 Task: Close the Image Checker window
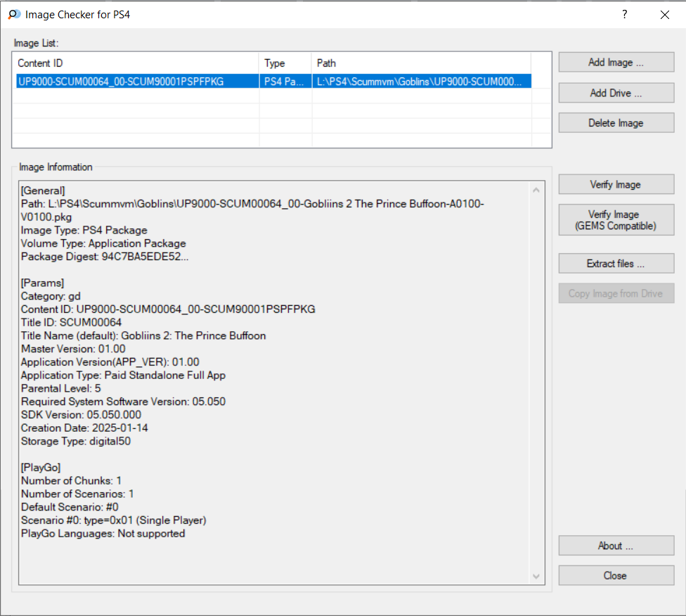tap(665, 15)
